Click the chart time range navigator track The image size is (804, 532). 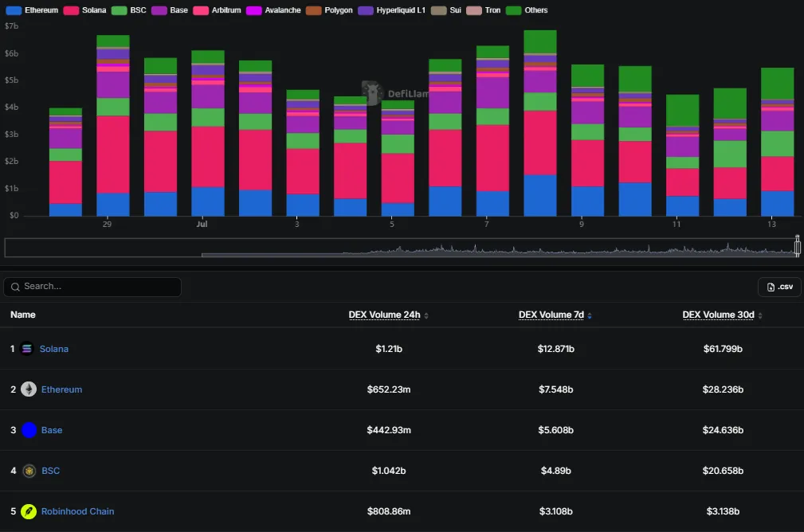[x=400, y=248]
